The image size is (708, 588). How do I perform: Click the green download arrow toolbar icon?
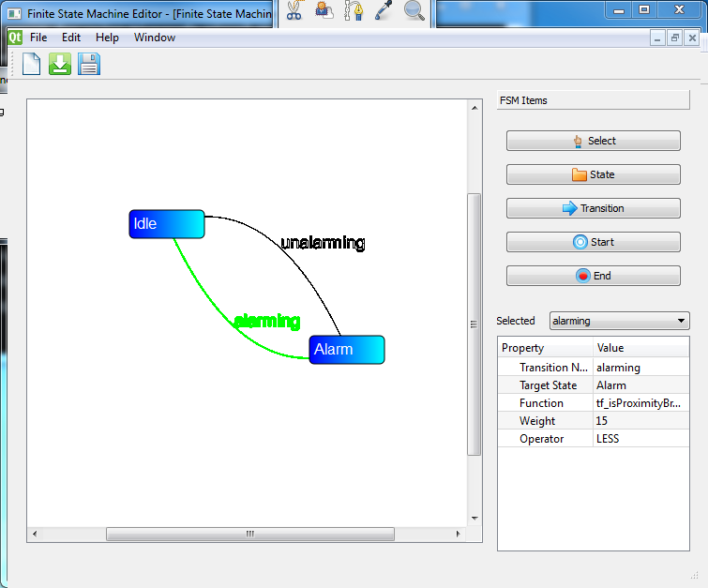point(60,64)
